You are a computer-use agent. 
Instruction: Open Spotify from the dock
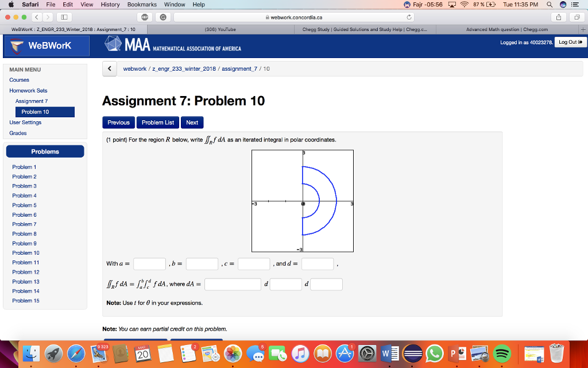tap(502, 352)
